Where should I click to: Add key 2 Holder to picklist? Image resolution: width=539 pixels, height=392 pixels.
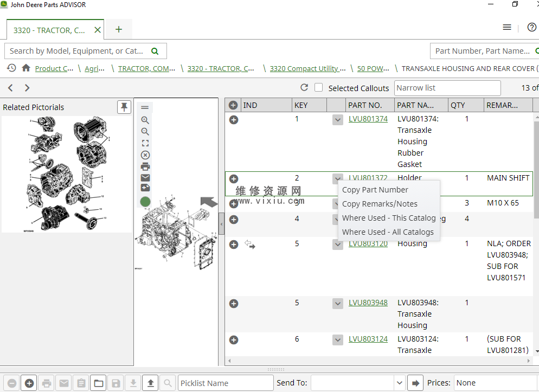pos(234,179)
